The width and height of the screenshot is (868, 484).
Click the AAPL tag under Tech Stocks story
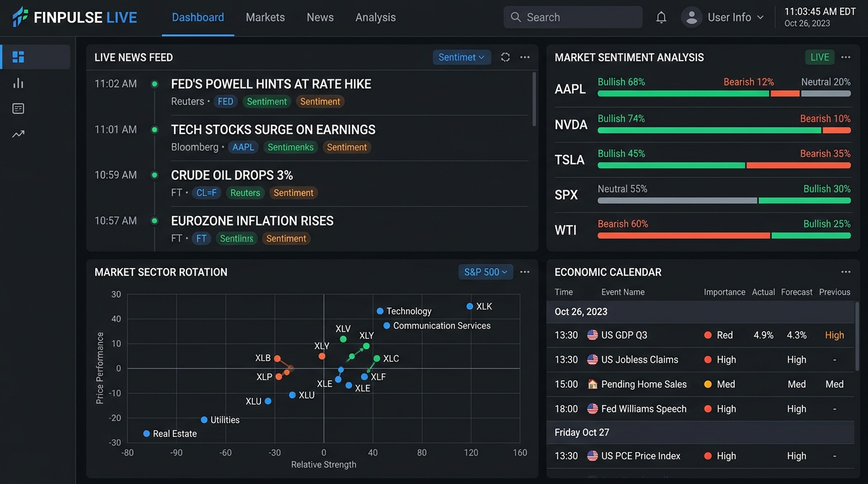(243, 147)
